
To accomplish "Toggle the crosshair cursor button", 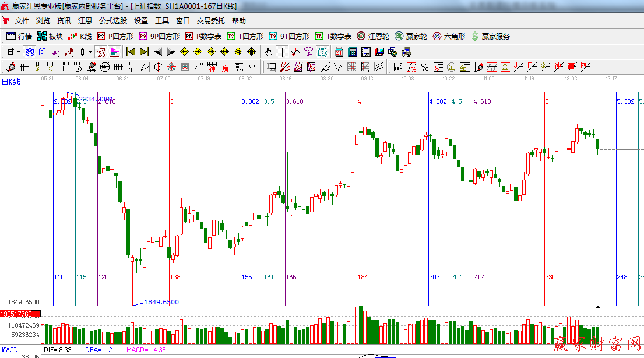I will pos(282,52).
